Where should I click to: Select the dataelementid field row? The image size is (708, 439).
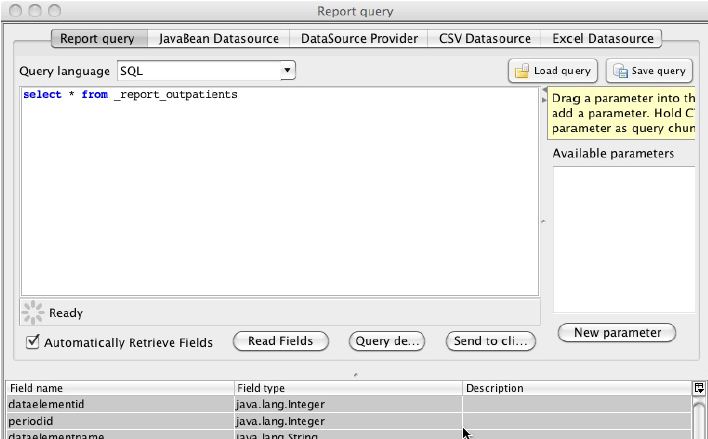coord(349,404)
